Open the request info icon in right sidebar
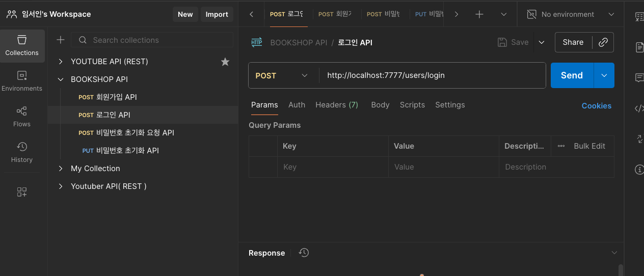Viewport: 644px width, 276px height. pos(639,170)
